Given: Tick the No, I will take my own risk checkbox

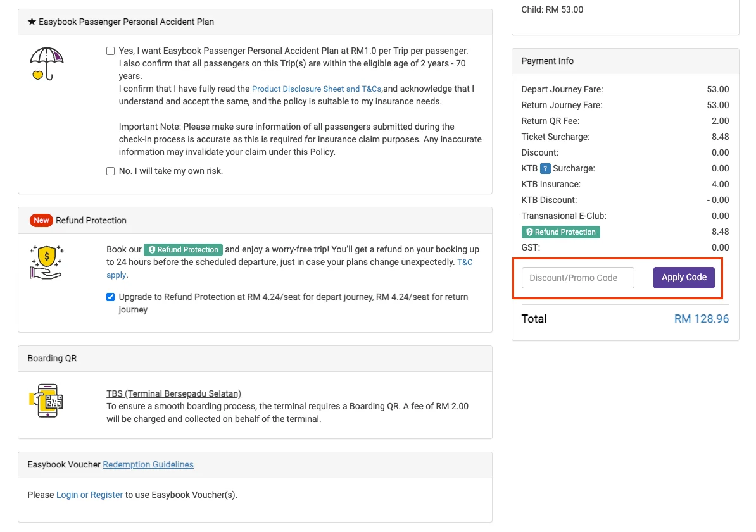Looking at the screenshot, I should coord(110,171).
